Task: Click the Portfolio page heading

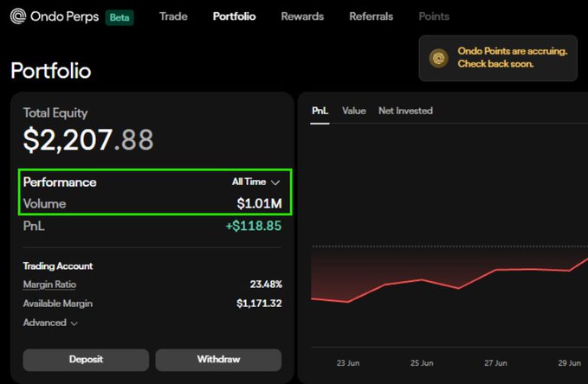Action: 51,71
